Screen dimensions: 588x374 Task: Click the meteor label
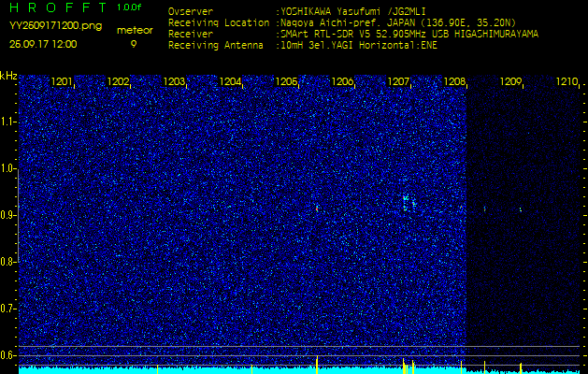(x=135, y=31)
